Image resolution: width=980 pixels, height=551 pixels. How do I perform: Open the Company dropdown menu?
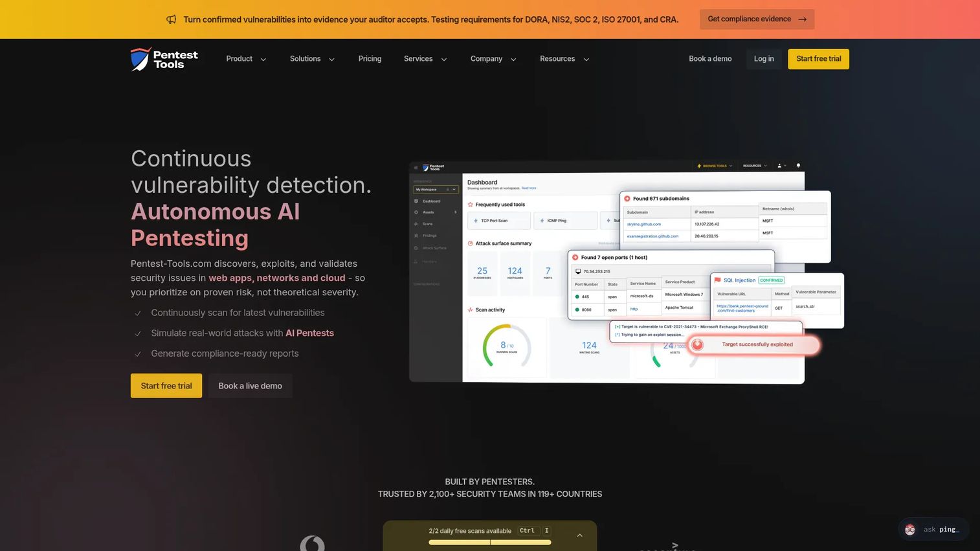(x=493, y=59)
